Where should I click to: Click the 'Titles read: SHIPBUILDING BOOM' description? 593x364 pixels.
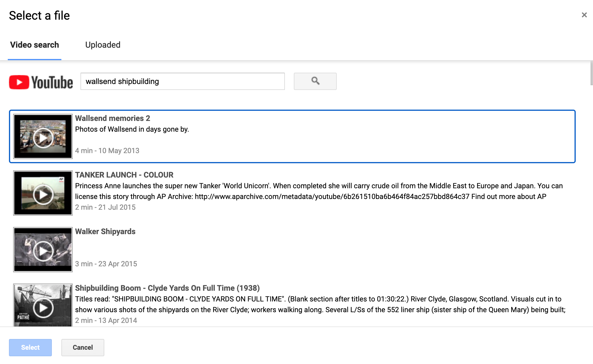click(320, 304)
